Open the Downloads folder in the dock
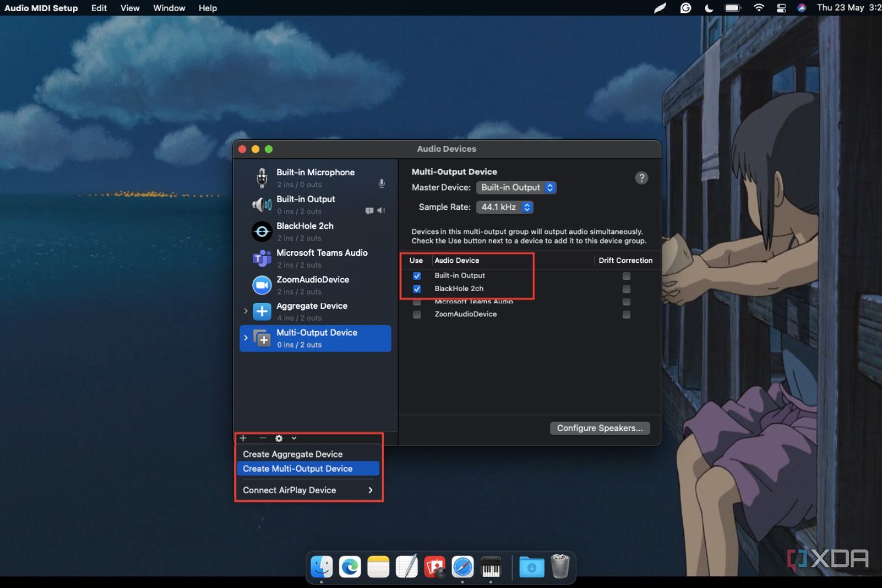Screen dimensions: 882x588 532,567
